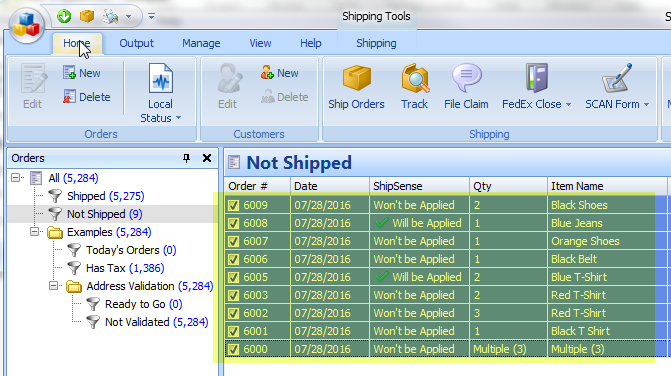Switch to the Output ribbon tab
This screenshot has height=376, width=671.
click(137, 43)
